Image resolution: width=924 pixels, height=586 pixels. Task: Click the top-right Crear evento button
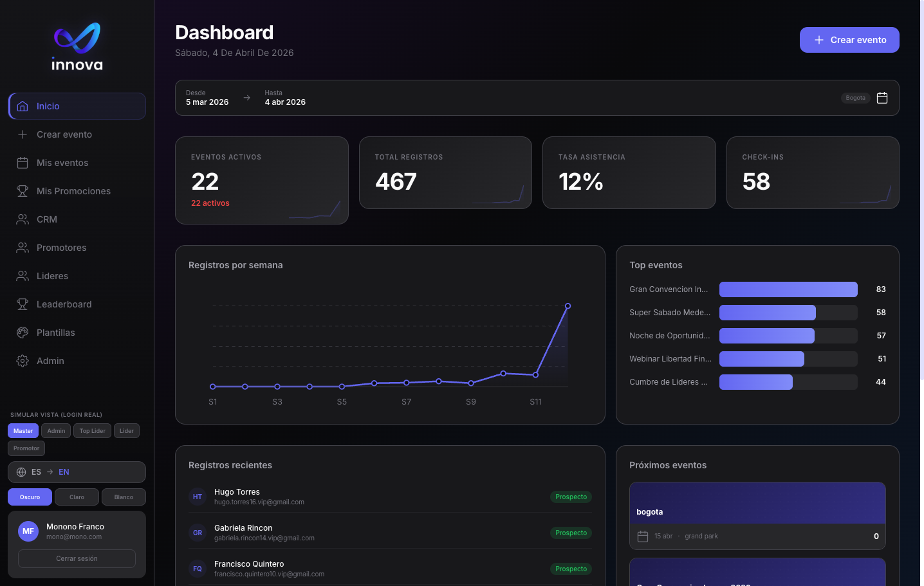tap(849, 40)
